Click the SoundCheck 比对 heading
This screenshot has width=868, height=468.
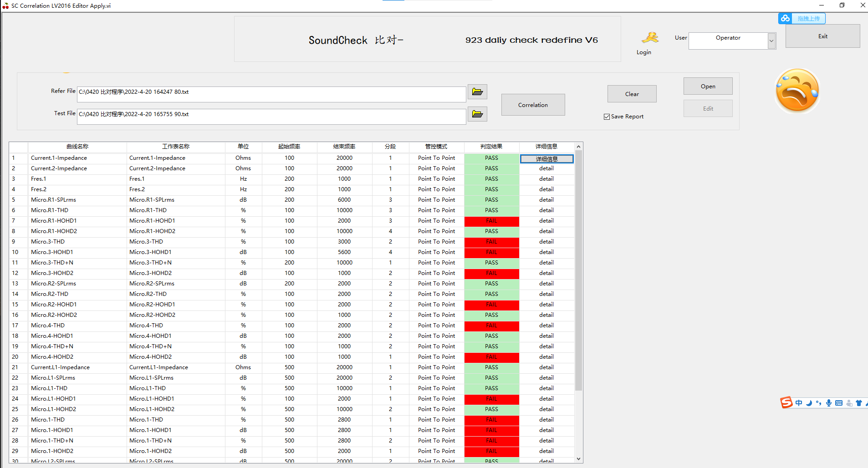click(x=356, y=40)
